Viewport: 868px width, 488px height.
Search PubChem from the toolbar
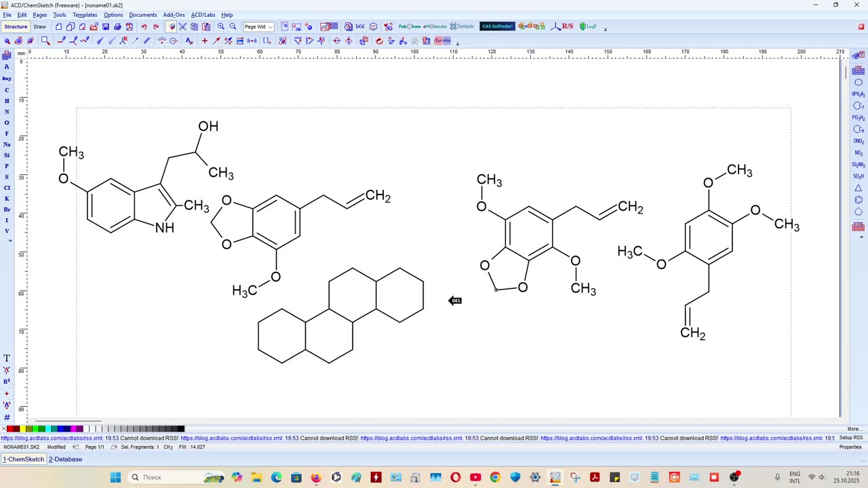click(410, 27)
